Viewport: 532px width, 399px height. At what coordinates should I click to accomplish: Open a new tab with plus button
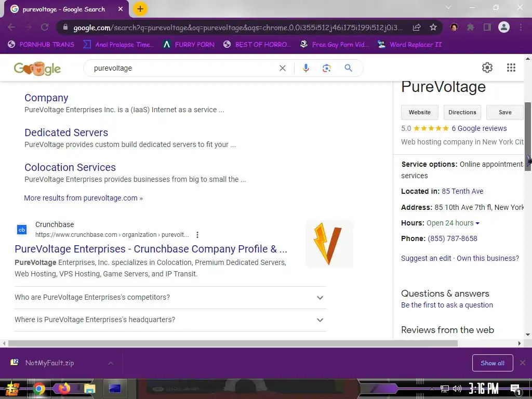click(x=140, y=9)
